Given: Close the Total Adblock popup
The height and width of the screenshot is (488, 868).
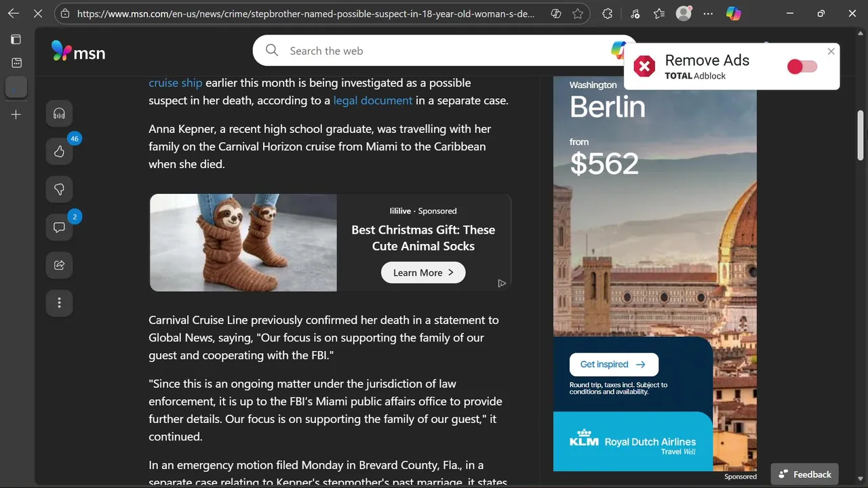Looking at the screenshot, I should pos(831,52).
